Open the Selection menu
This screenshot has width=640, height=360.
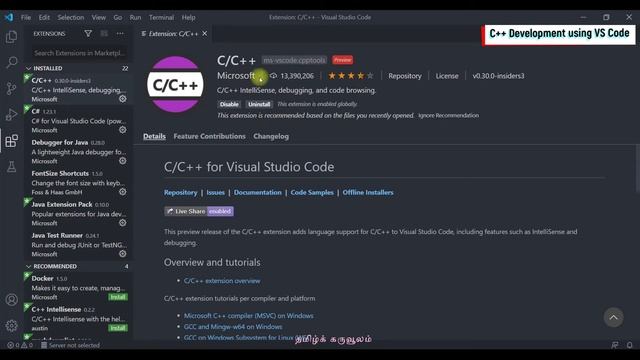point(71,17)
